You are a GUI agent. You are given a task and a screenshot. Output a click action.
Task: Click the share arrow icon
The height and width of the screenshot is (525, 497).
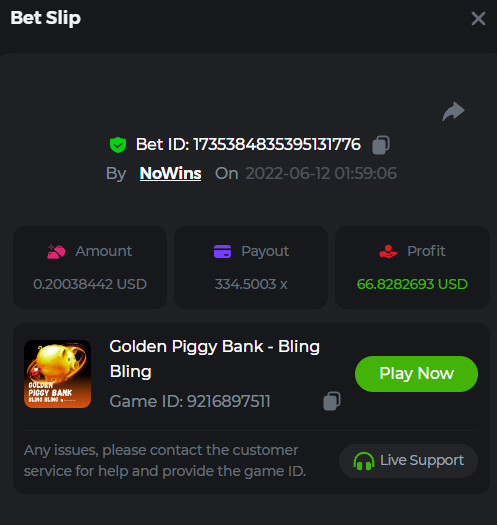[x=453, y=111]
